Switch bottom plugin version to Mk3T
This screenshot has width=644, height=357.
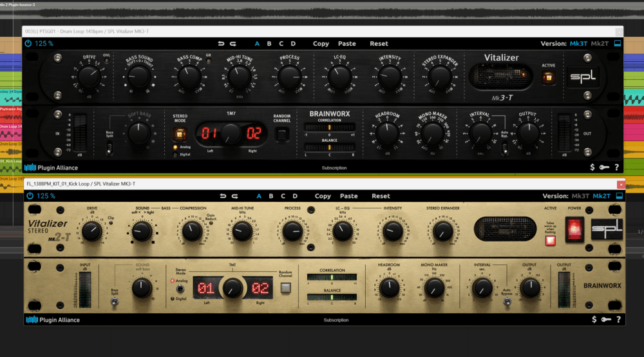click(x=580, y=196)
